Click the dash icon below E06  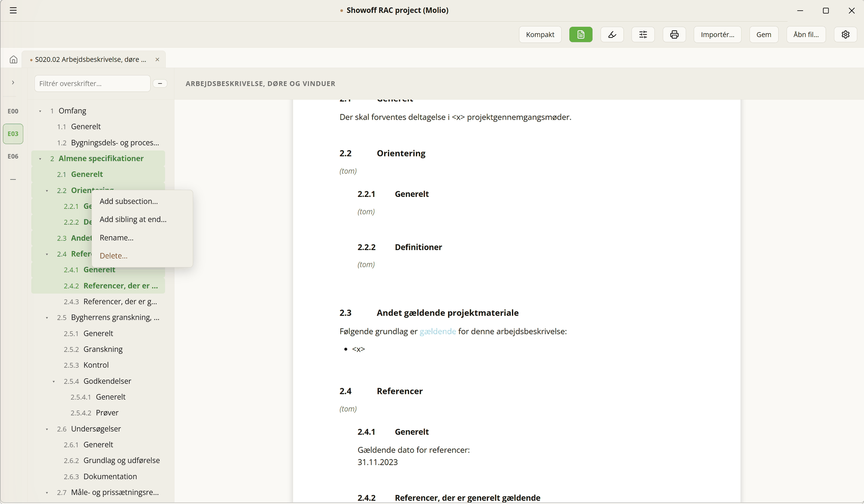tap(13, 179)
